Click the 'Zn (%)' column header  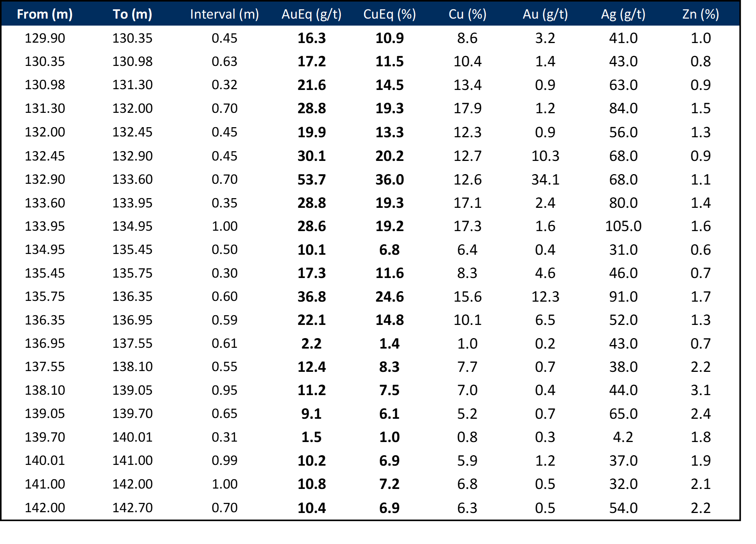click(701, 14)
